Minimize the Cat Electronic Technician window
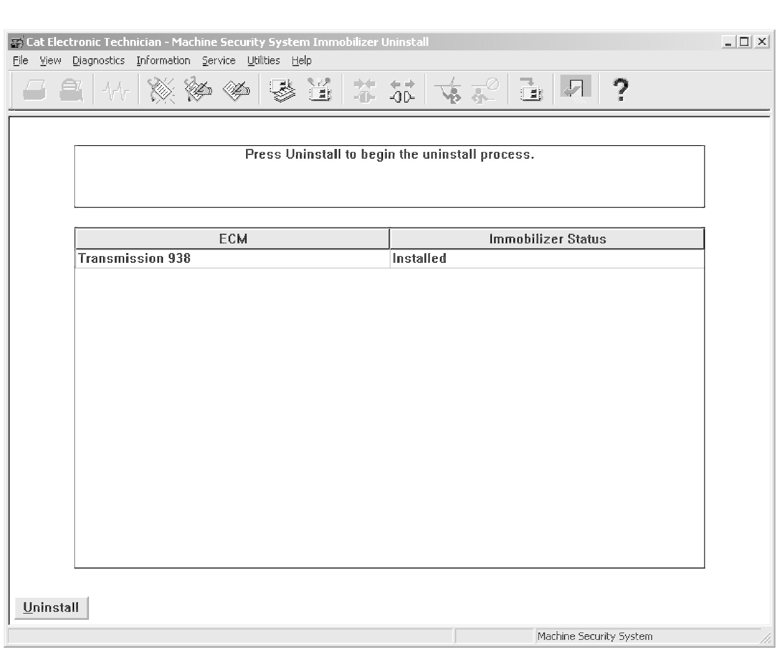This screenshot has width=784, height=672. (728, 41)
